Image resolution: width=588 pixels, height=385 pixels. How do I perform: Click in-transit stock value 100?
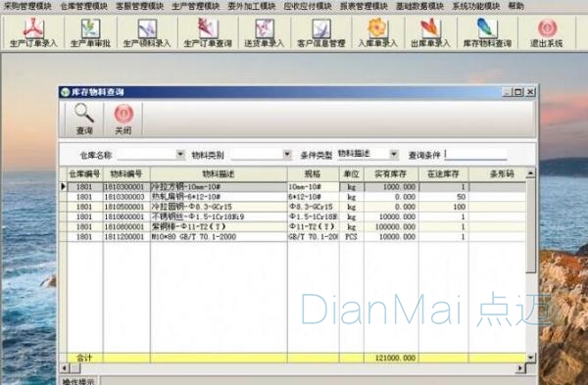click(x=443, y=207)
